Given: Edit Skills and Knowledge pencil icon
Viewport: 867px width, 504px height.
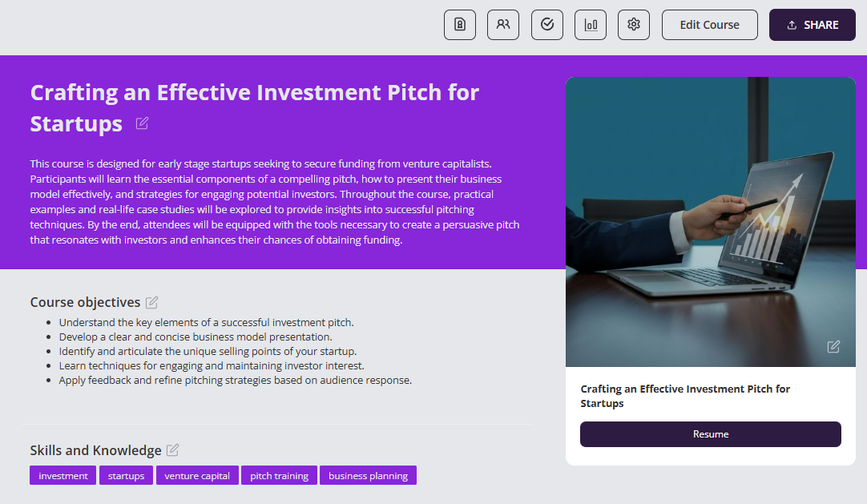Looking at the screenshot, I should [173, 450].
